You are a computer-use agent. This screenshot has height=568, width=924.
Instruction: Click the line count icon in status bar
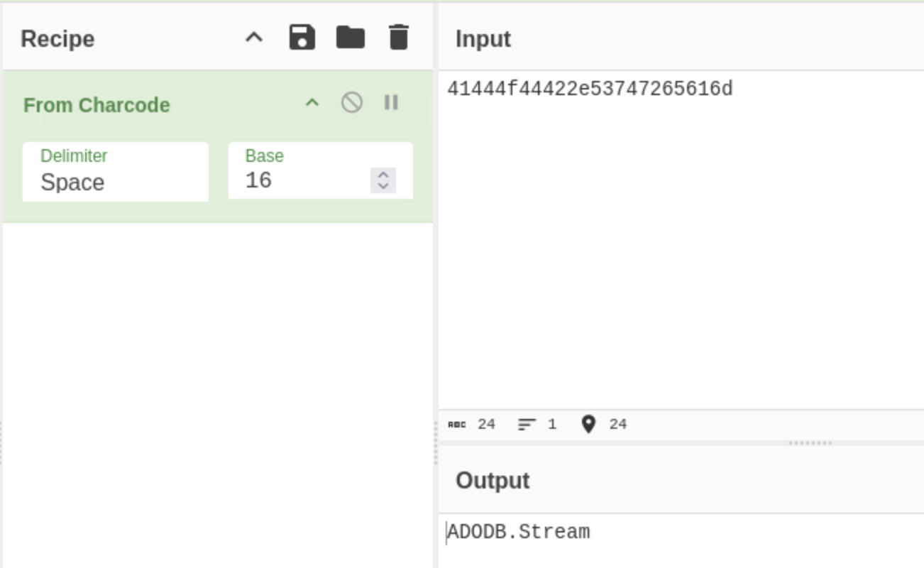[x=527, y=425]
